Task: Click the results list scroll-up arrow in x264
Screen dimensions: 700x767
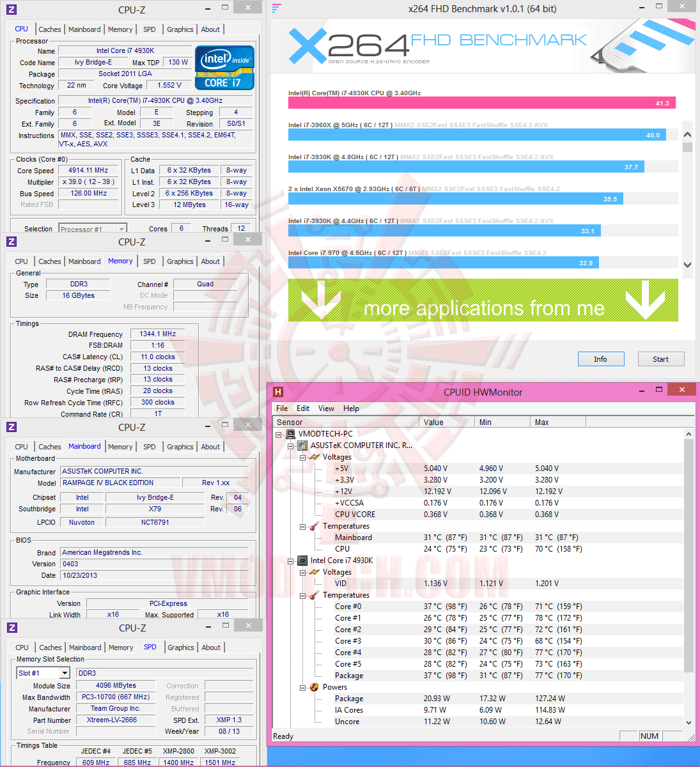Action: tap(687, 135)
